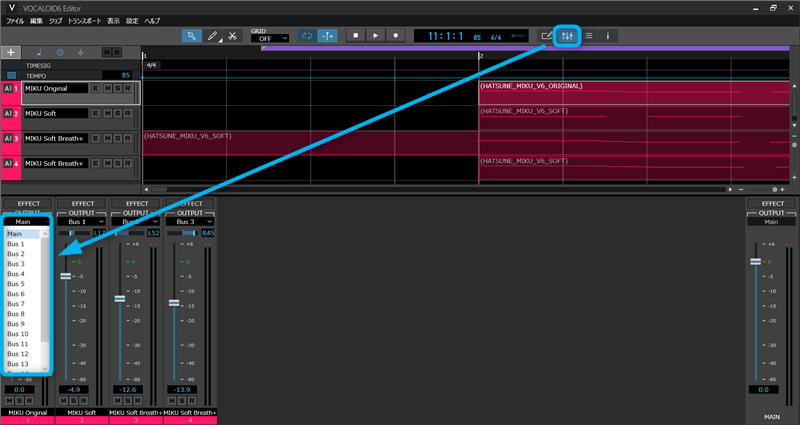
Task: Open the GRID OFF dropdown
Action: pyautogui.click(x=270, y=39)
